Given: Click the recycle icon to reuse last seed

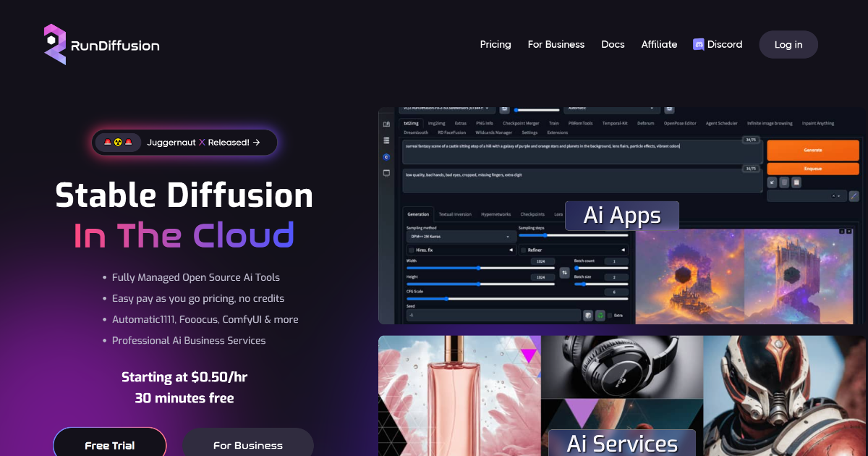Looking at the screenshot, I should coord(600,315).
